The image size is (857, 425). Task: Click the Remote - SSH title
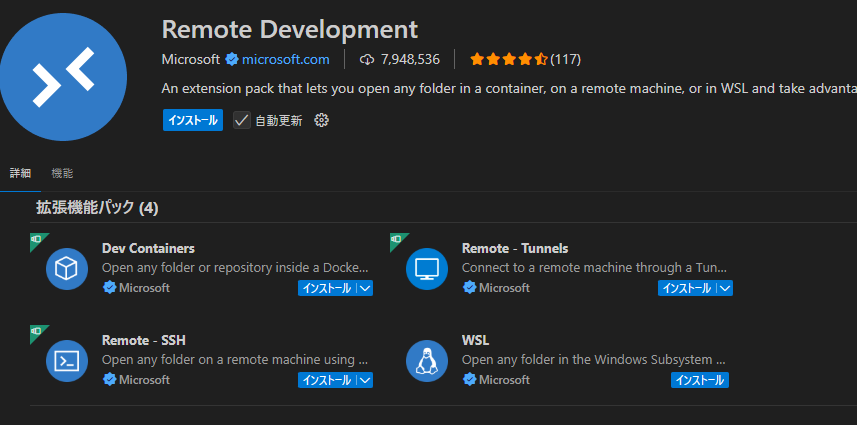[x=144, y=340]
